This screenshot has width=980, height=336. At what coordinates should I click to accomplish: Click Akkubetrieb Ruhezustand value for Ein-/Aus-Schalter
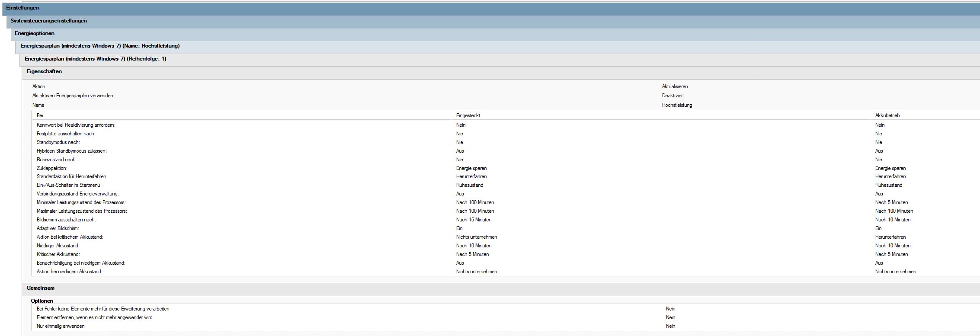[x=888, y=185]
